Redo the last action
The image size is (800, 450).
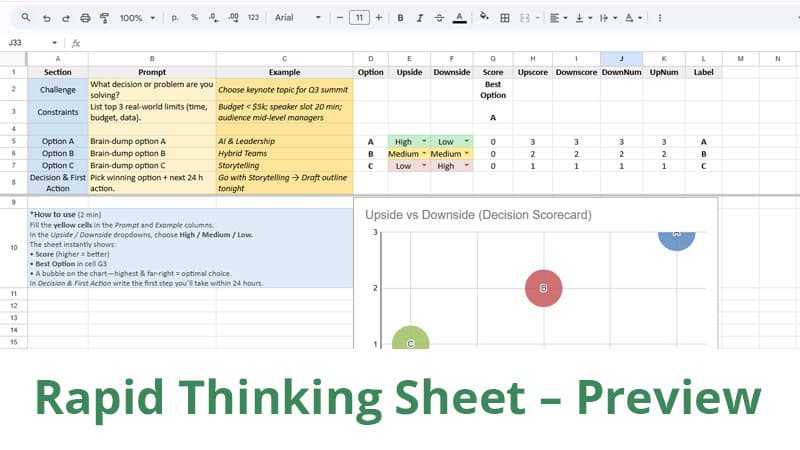[x=65, y=18]
